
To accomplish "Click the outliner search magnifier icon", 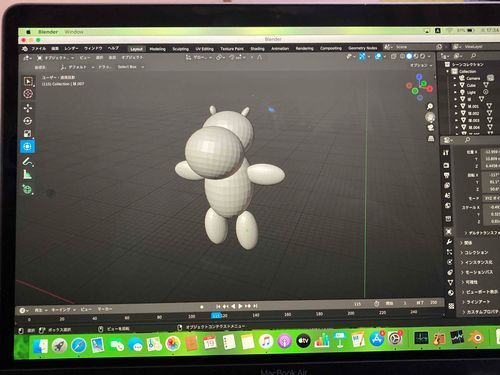I will tap(473, 56).
